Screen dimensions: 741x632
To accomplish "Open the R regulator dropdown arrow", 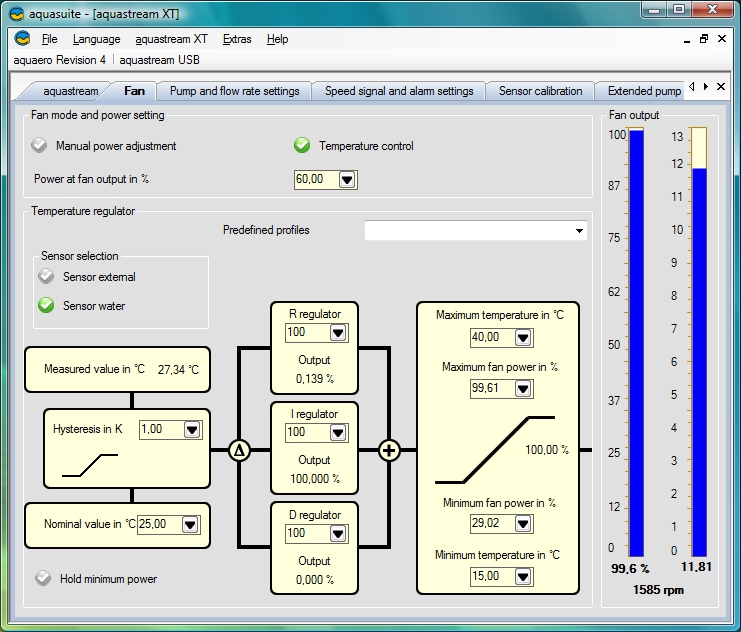I will coord(338,333).
